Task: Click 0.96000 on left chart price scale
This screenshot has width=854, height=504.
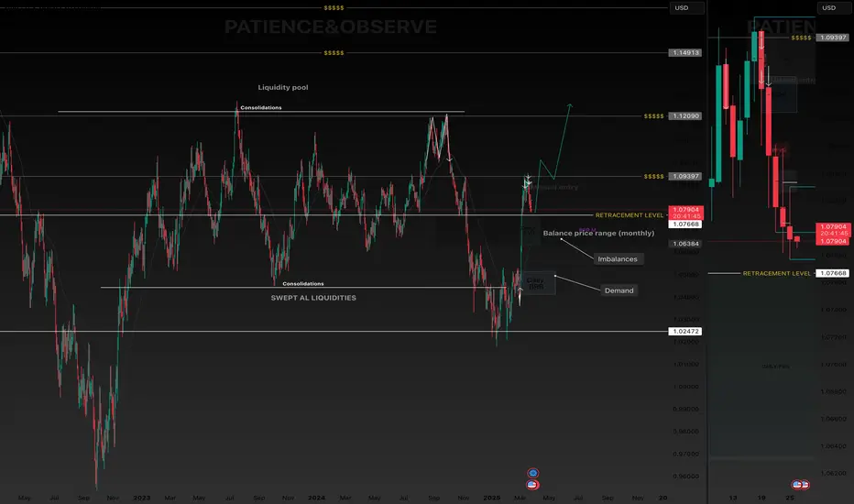Action: [685, 477]
